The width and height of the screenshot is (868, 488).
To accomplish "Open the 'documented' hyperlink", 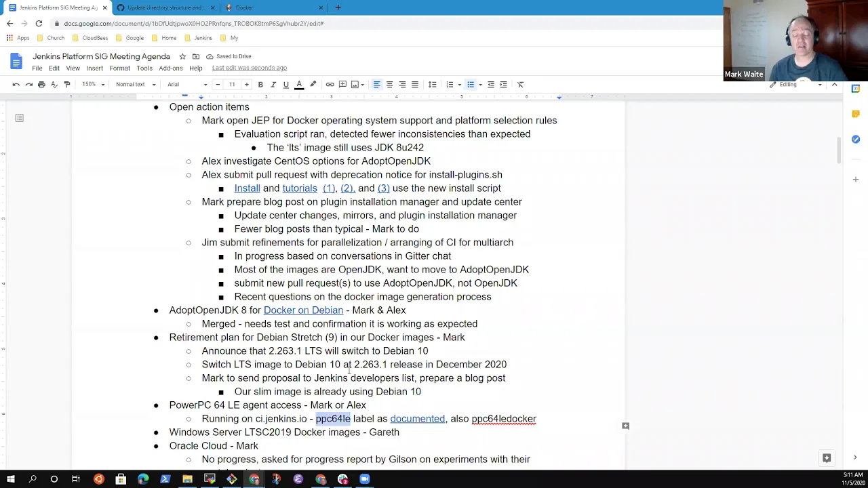I will point(418,419).
